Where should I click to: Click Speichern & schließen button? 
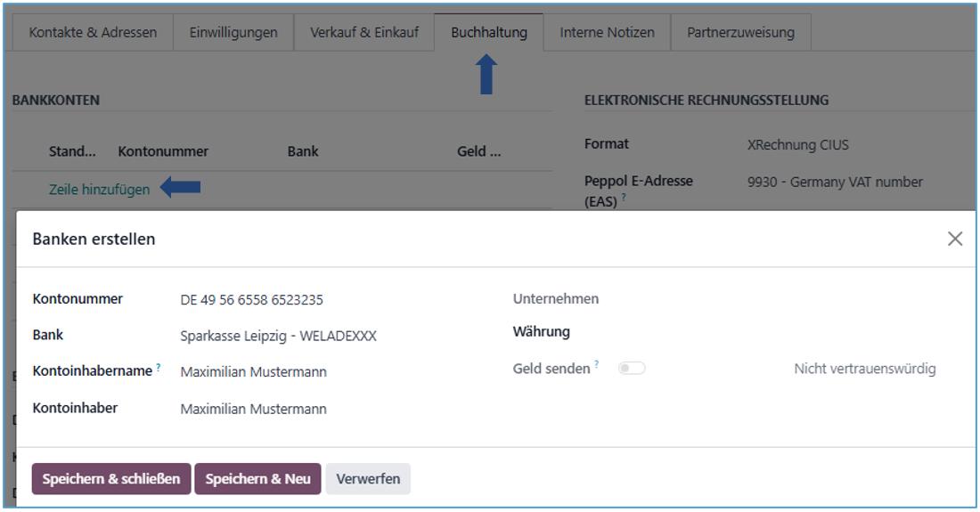[111, 479]
